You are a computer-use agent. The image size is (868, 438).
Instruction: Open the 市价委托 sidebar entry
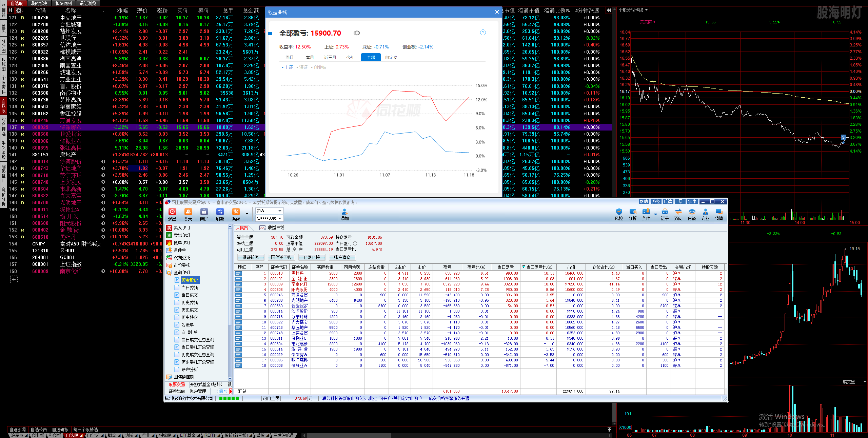[178, 265]
